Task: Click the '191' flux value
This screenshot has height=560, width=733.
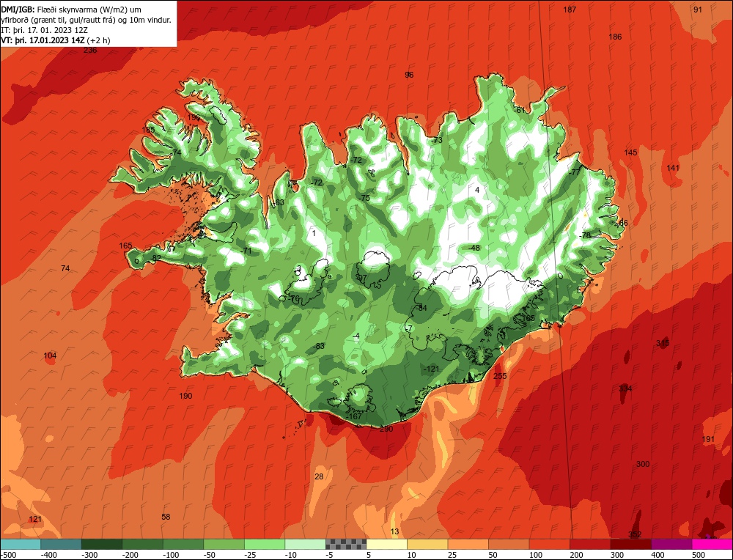Action: pyautogui.click(x=708, y=439)
